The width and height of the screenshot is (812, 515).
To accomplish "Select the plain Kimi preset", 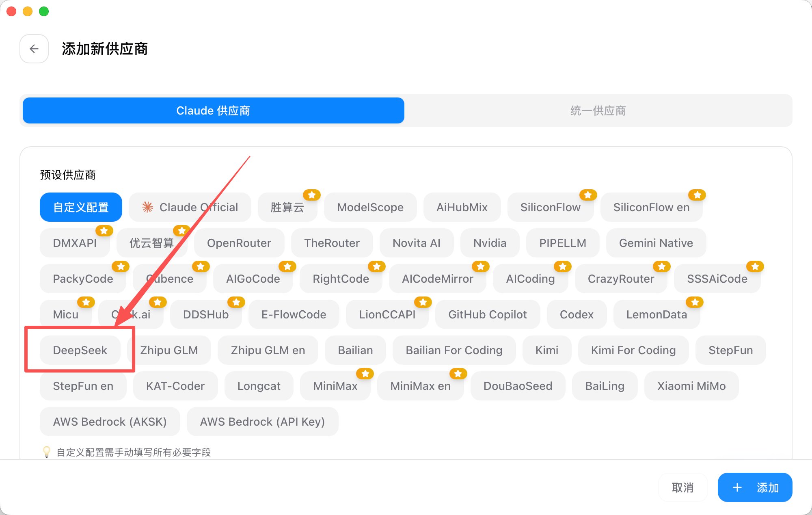I will point(547,350).
